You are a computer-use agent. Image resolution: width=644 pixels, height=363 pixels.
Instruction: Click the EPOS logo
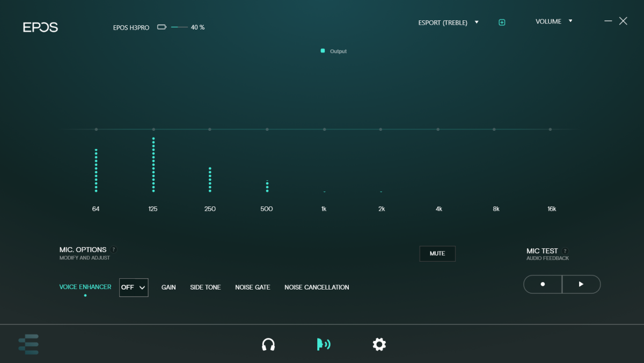point(40,27)
